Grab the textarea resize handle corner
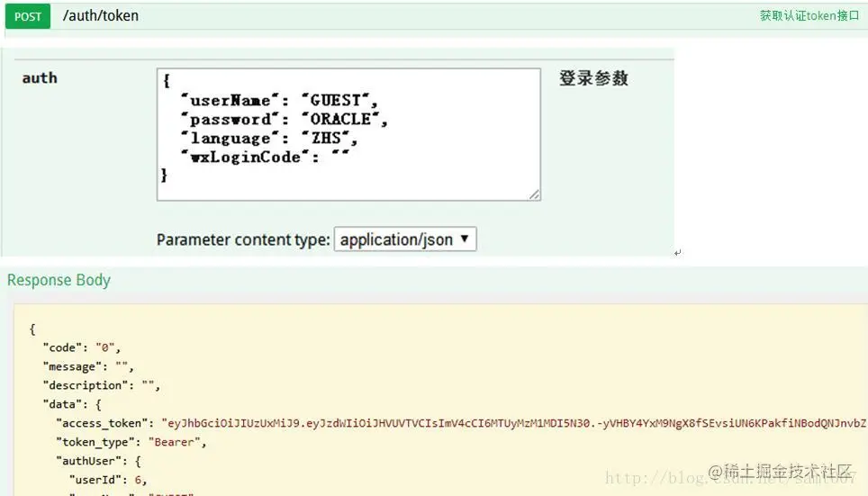The image size is (868, 496). coord(534,194)
